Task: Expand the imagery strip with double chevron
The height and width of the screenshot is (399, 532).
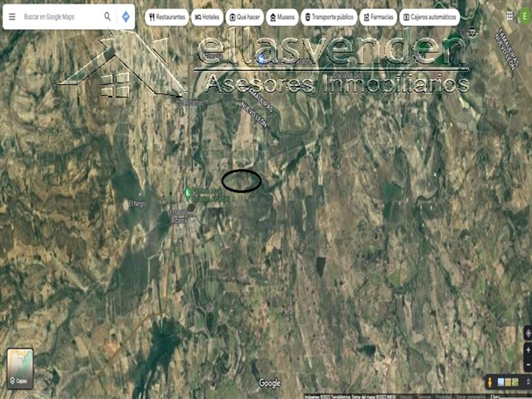Action: [x=528, y=382]
